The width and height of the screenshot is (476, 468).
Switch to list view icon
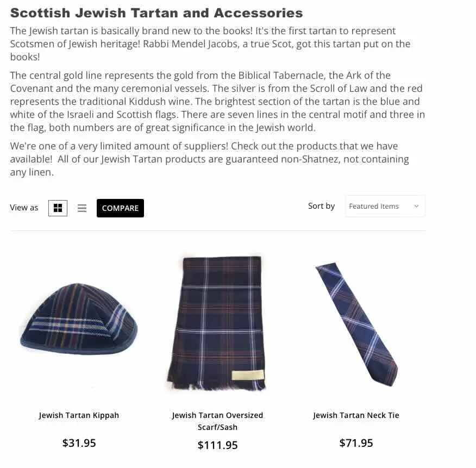(x=82, y=208)
